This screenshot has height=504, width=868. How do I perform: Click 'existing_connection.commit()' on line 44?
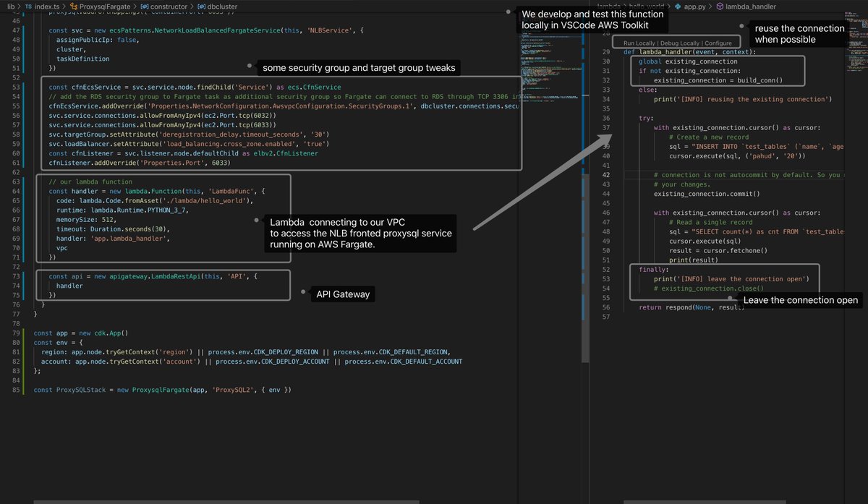coord(707,194)
